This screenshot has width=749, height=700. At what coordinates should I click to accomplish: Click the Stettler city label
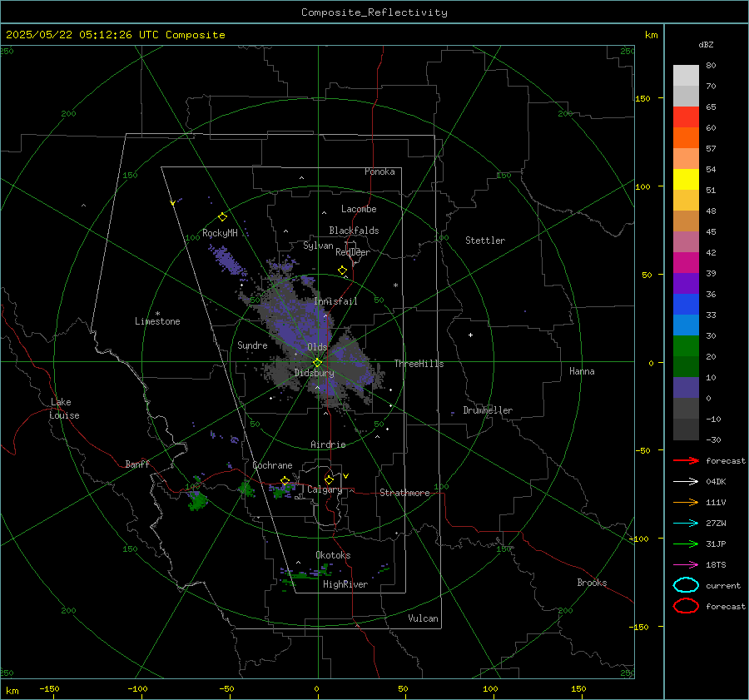pyautogui.click(x=485, y=241)
